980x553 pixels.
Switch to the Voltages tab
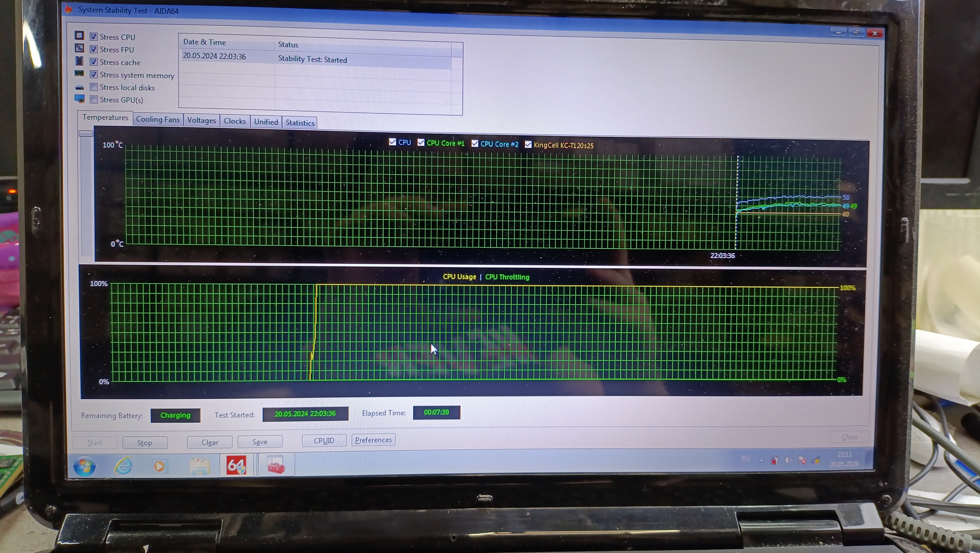click(x=201, y=120)
